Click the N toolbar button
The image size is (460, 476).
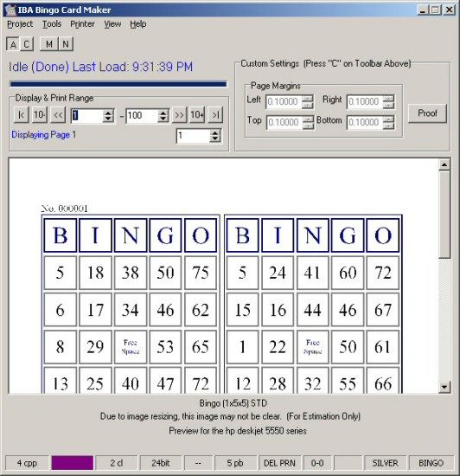tap(66, 44)
